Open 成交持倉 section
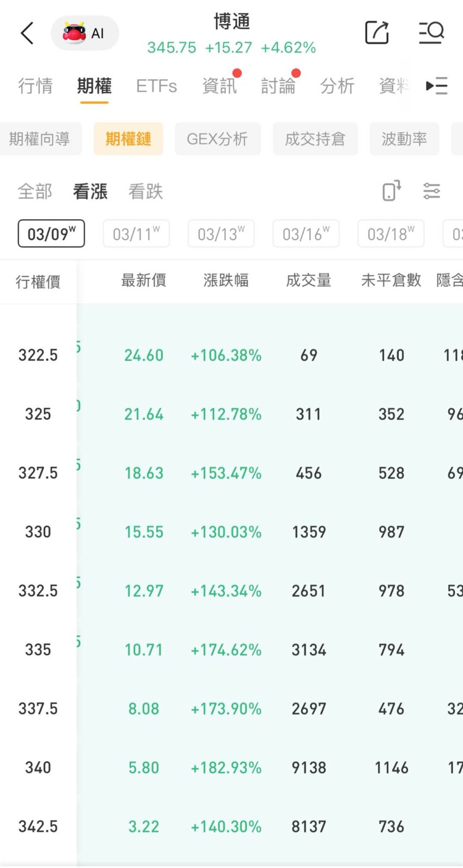 315,139
